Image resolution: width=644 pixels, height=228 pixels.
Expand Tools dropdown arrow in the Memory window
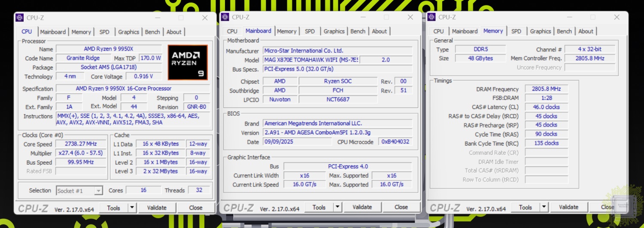(x=544, y=207)
